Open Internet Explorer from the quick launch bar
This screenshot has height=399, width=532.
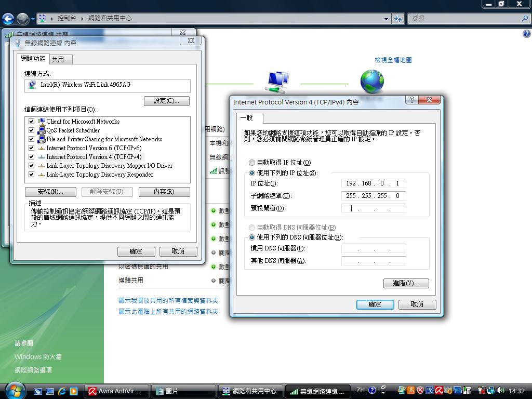coord(62,391)
